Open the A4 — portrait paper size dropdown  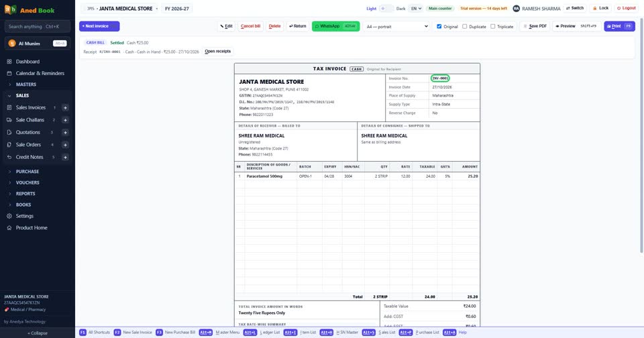click(396, 26)
